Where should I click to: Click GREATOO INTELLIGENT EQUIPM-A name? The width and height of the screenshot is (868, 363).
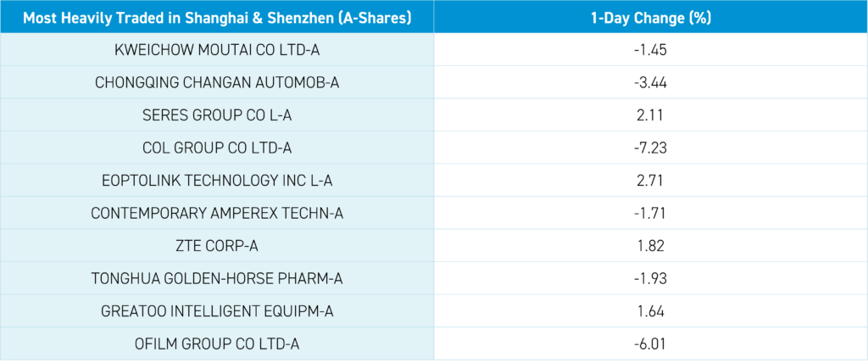click(217, 311)
